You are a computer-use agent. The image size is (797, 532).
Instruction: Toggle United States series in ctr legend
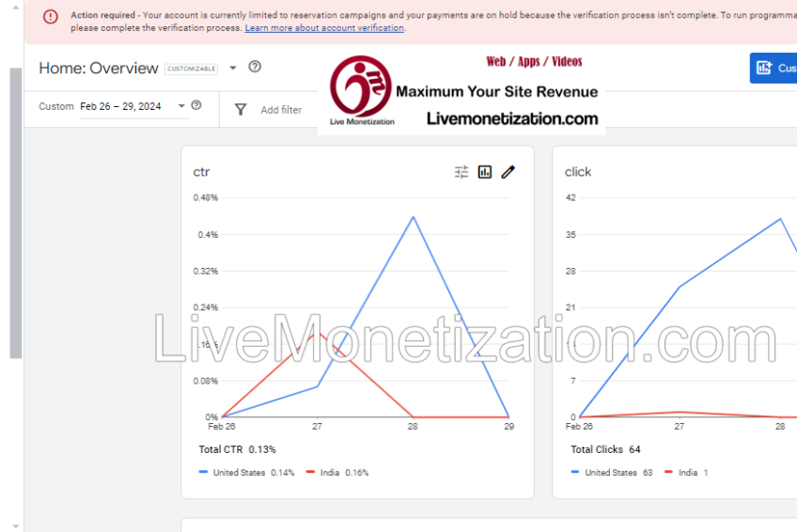(x=239, y=473)
